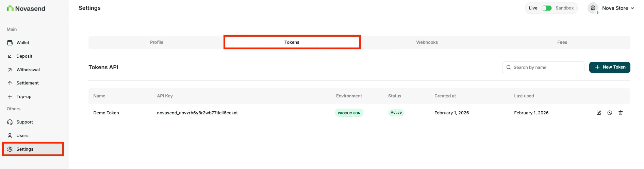
Task: Click the New Token button
Action: pos(610,67)
